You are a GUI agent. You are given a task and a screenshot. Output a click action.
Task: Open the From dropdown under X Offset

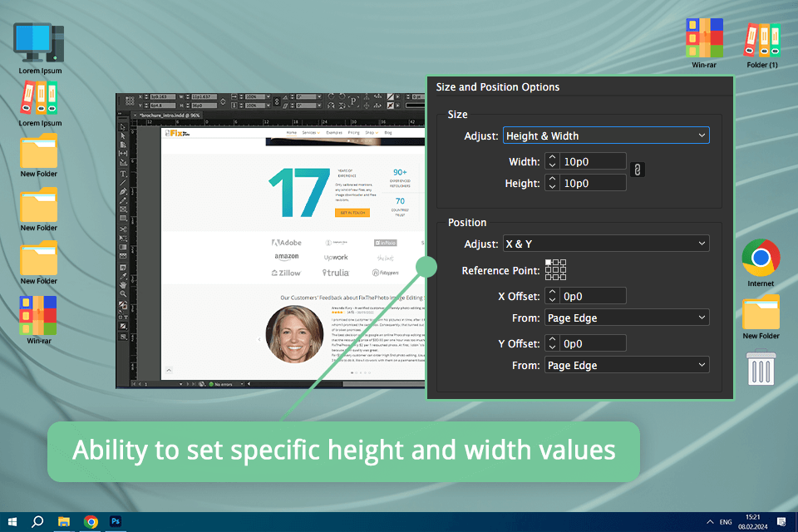627,318
